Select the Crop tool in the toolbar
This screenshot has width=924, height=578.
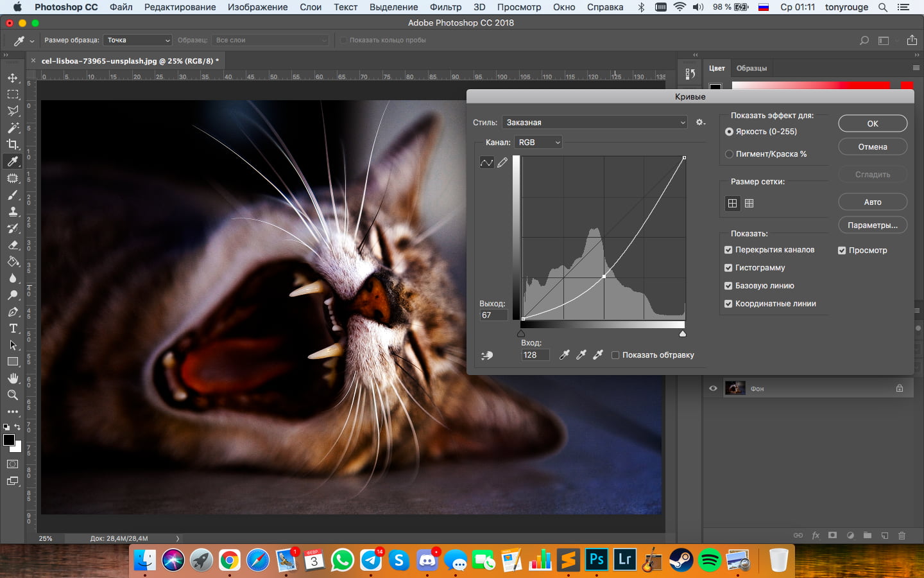[x=13, y=144]
